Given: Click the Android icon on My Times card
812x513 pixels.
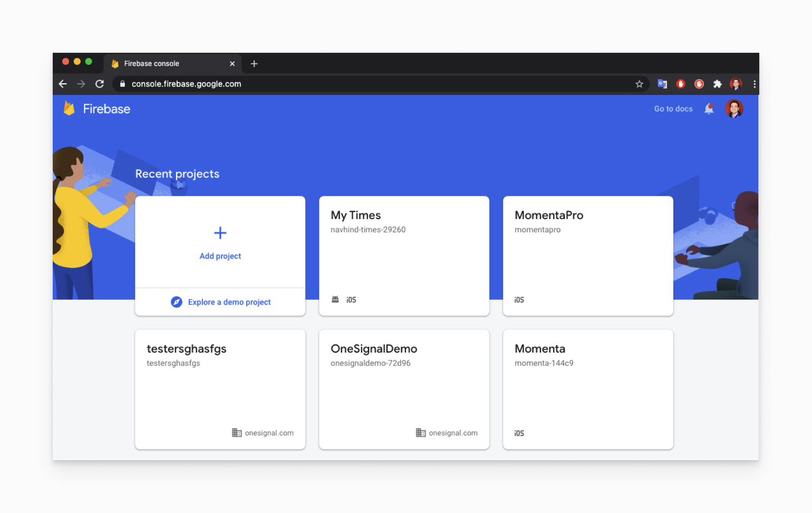Looking at the screenshot, I should [335, 299].
